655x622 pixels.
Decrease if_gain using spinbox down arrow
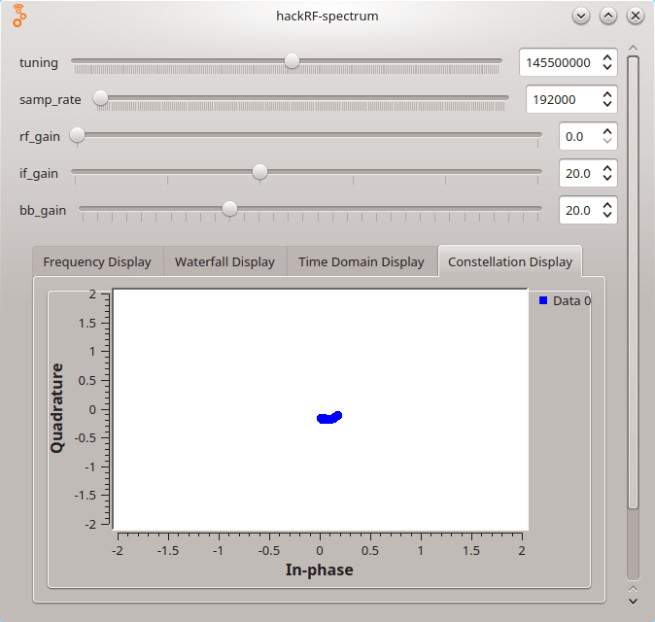[606, 179]
